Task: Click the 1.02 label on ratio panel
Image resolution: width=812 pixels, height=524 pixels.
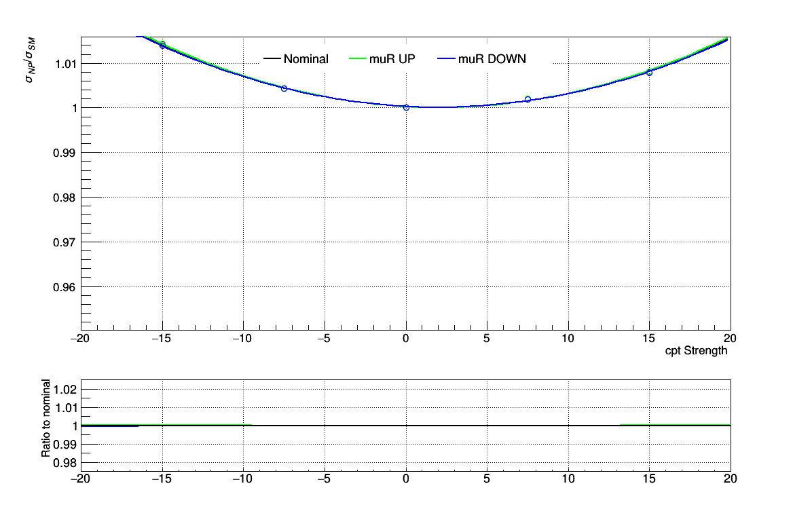Action: coord(65,390)
